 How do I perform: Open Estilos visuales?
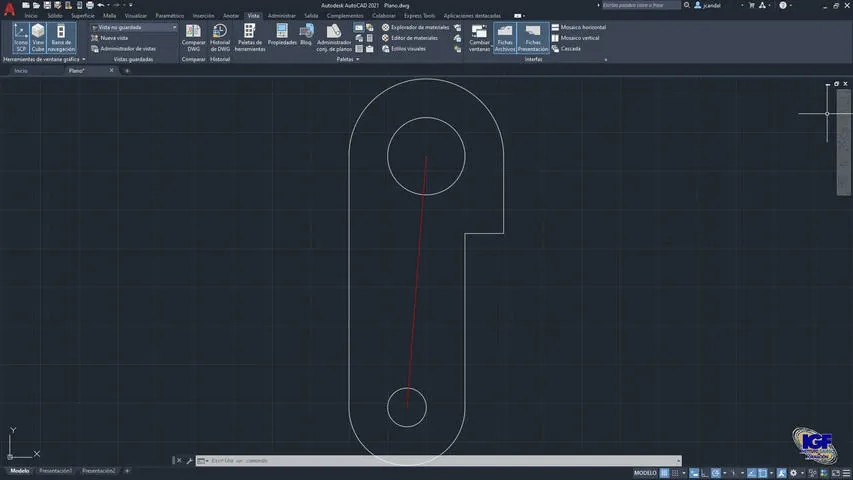pyautogui.click(x=404, y=48)
